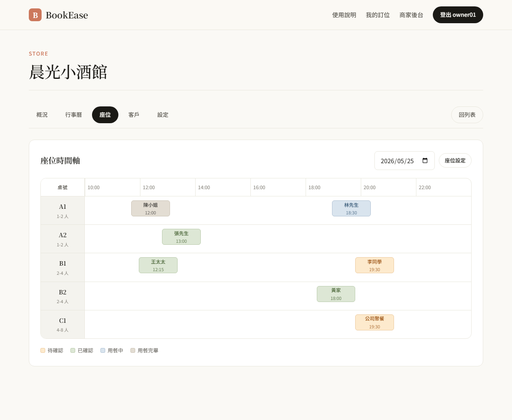Image resolution: width=512 pixels, height=420 pixels.
Task: Open the calendar picker icon in date field
Action: (425, 161)
